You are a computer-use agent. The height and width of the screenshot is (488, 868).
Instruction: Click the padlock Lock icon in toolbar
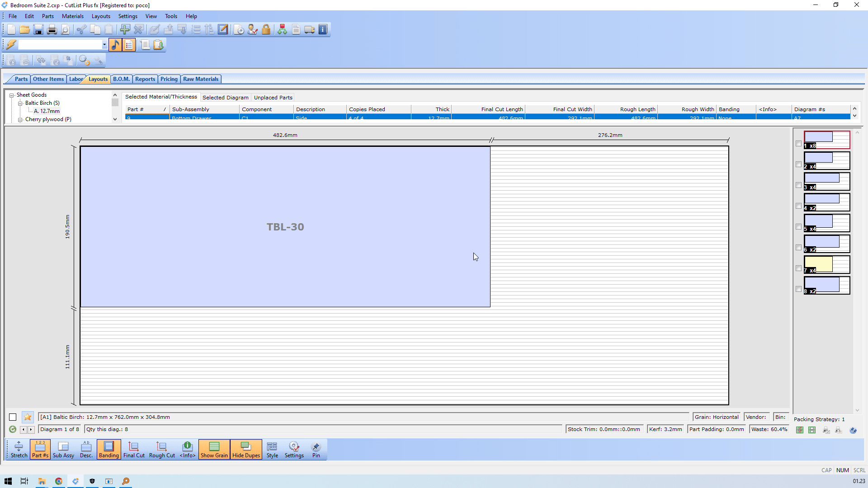click(266, 30)
